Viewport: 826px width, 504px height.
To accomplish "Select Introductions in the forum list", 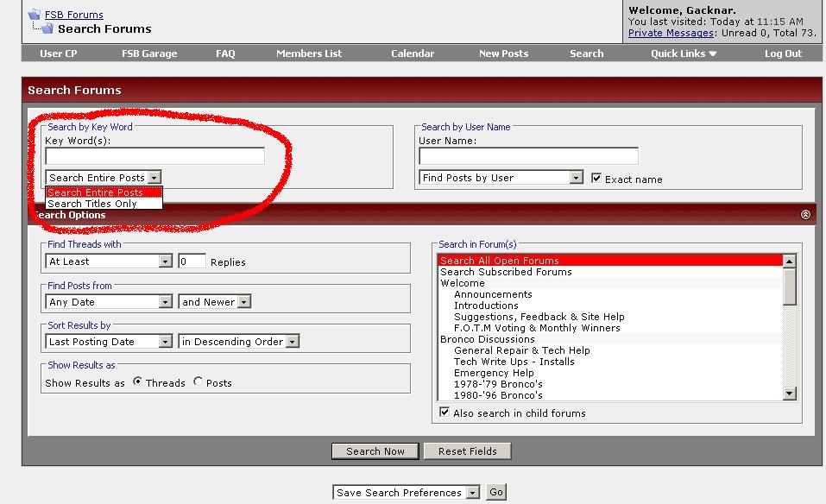I will 610,306.
